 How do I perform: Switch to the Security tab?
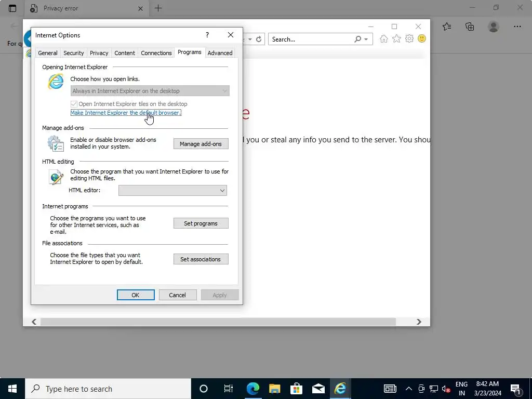click(x=73, y=53)
